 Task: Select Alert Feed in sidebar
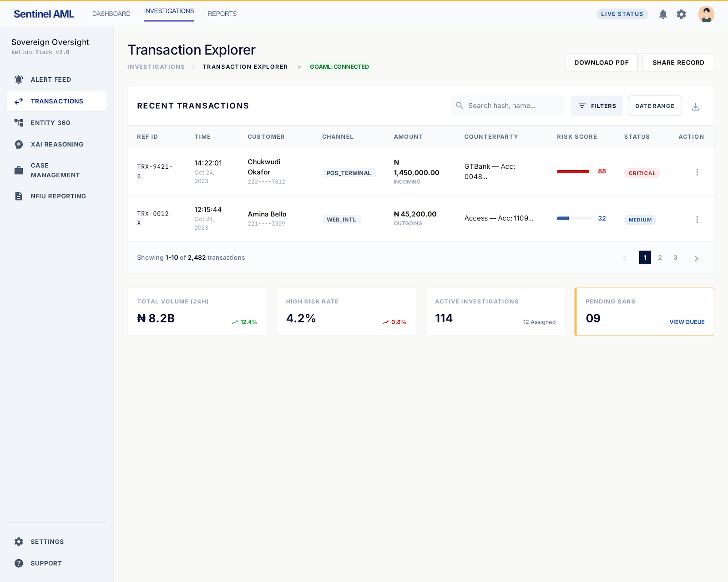click(x=56, y=80)
